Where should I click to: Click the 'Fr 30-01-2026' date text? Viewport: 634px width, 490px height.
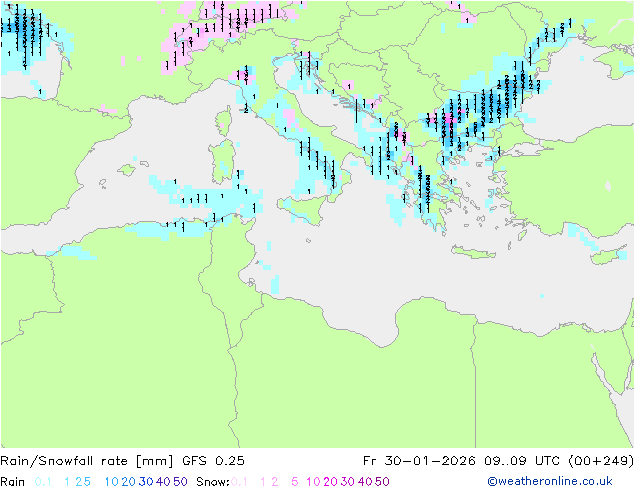(x=419, y=461)
